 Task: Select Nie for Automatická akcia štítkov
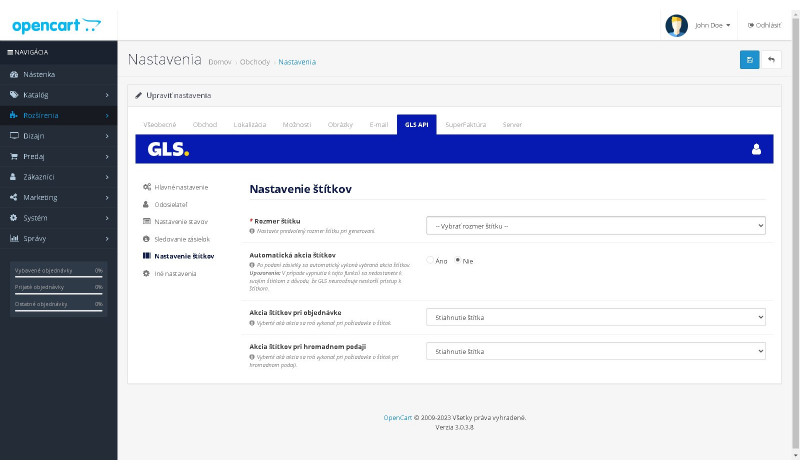pyautogui.click(x=458, y=260)
